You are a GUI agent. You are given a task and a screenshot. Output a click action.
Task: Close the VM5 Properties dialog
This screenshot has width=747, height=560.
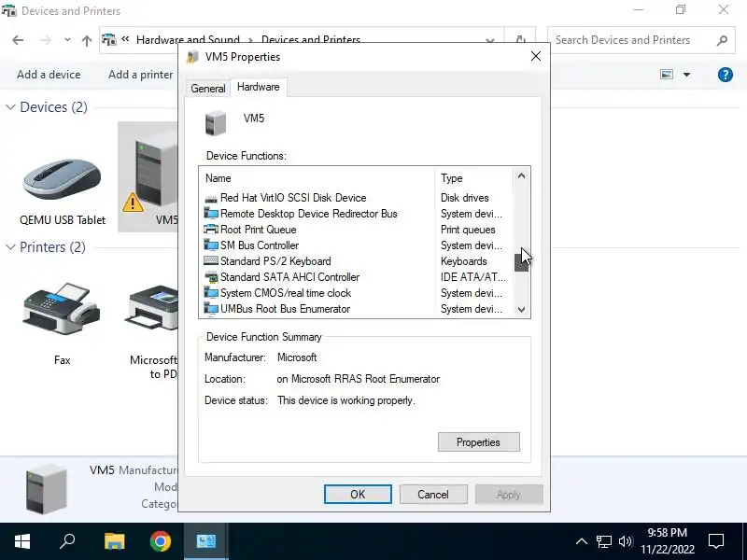(535, 56)
